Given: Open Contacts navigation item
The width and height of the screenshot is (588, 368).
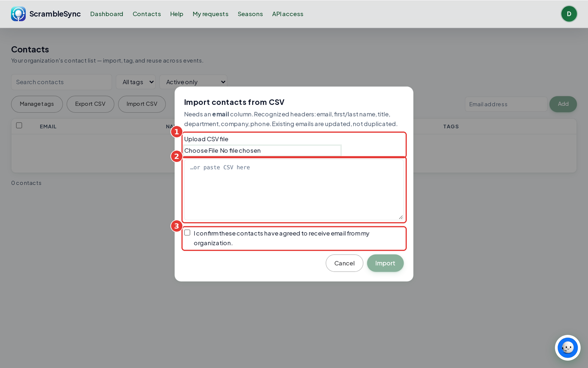Looking at the screenshot, I should [147, 14].
